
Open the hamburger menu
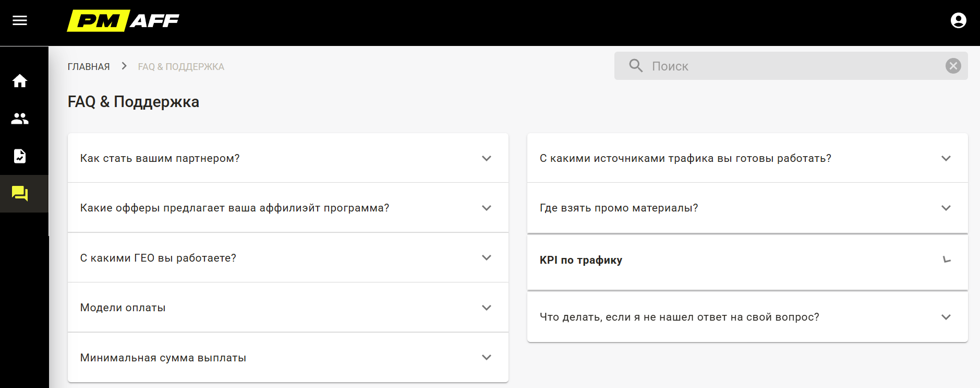[x=20, y=20]
